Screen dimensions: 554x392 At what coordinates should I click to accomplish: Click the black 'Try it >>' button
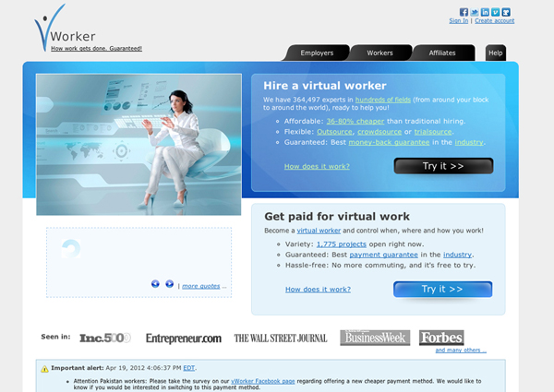443,166
